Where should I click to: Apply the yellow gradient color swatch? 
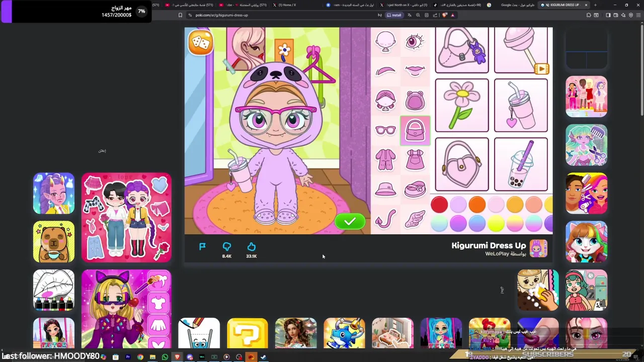[496, 223]
